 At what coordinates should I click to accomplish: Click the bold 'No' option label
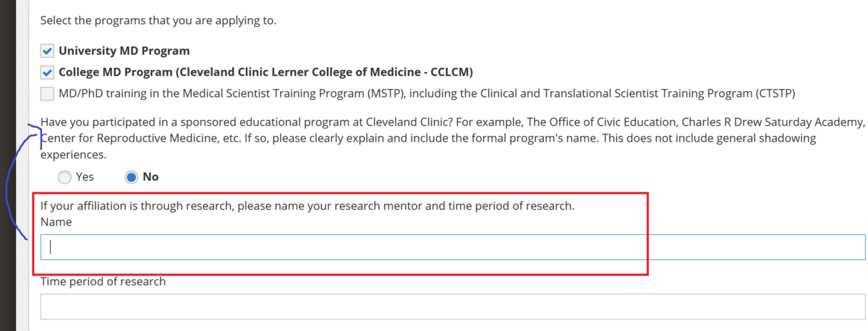(x=151, y=177)
